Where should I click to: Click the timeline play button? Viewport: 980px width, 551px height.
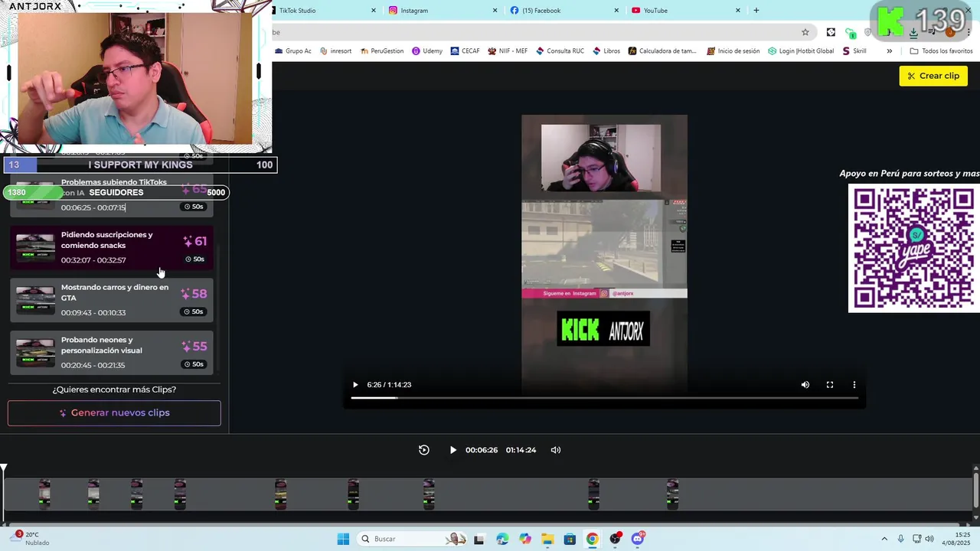452,450
